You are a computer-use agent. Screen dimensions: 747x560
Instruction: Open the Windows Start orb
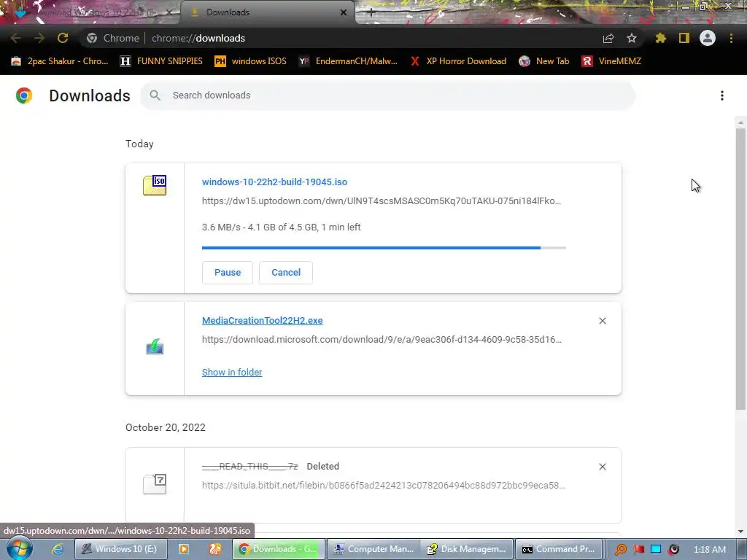(18, 548)
